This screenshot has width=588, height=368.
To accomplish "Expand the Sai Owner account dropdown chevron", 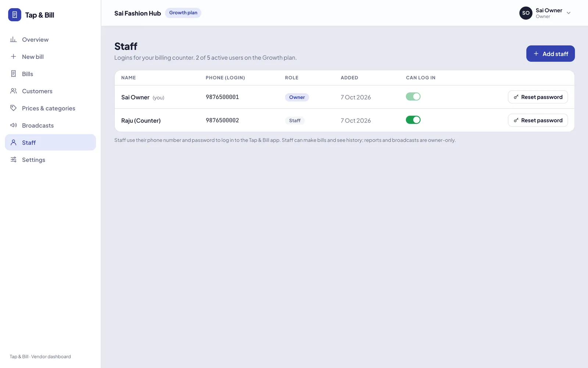I will tap(569, 13).
